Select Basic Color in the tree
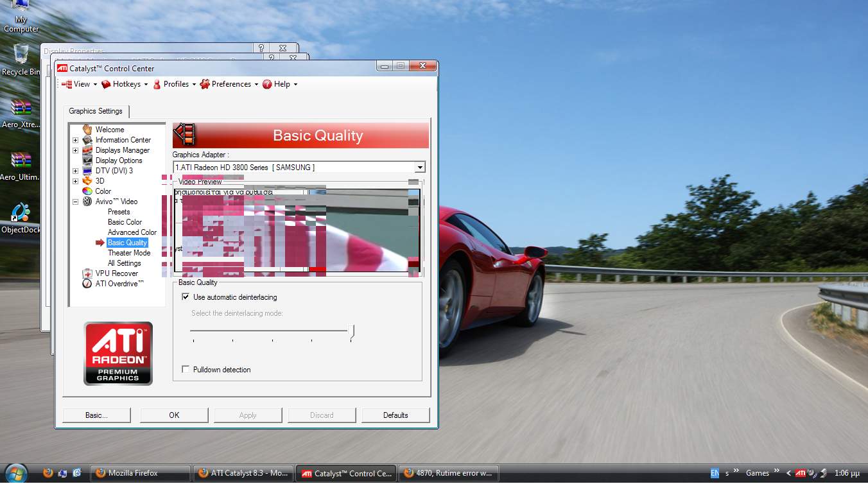This screenshot has width=868, height=484. [125, 222]
